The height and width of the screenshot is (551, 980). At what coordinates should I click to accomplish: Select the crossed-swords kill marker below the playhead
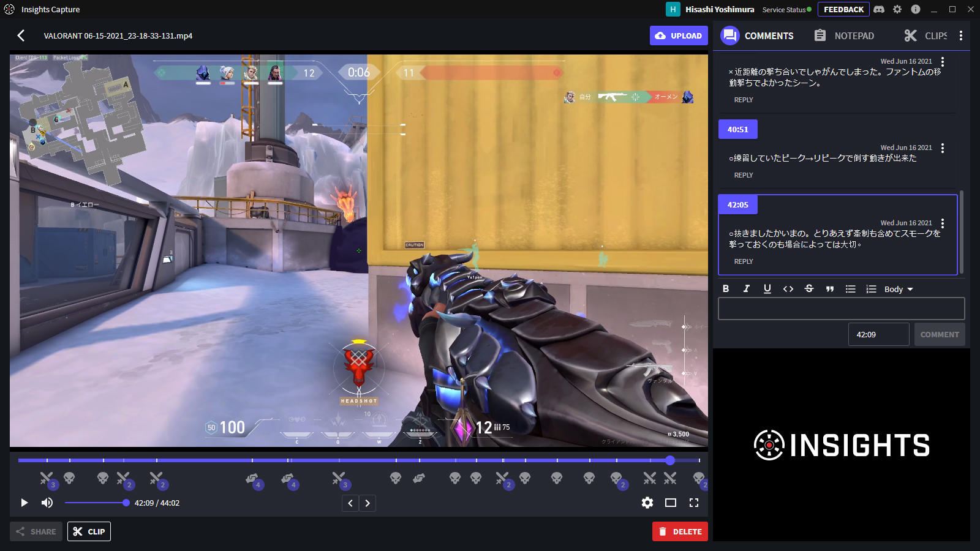670,478
